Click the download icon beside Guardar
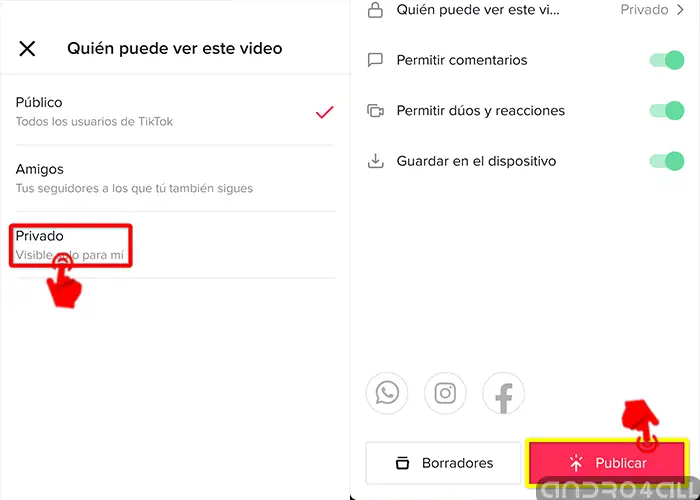The width and height of the screenshot is (700, 500). 375,161
